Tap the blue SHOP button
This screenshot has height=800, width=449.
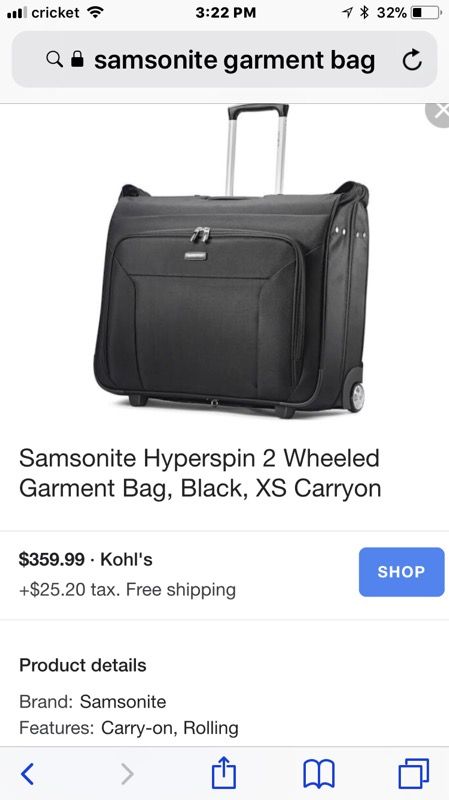coord(402,572)
